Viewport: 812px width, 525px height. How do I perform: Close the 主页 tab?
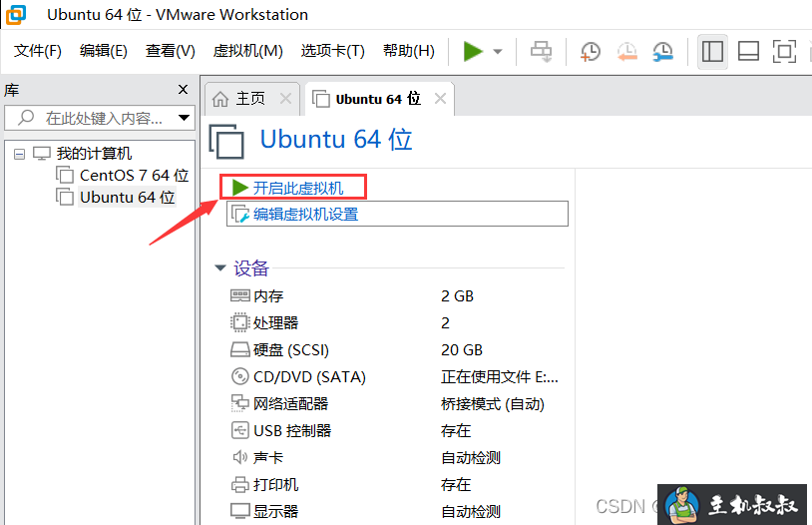click(x=285, y=98)
